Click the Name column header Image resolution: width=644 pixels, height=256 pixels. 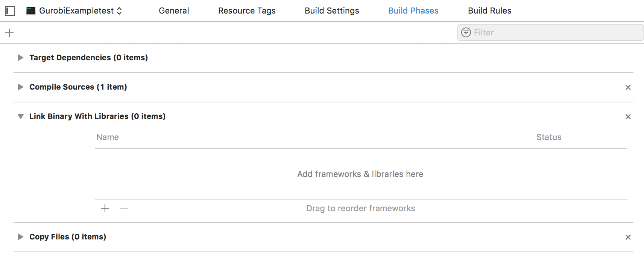tap(108, 137)
